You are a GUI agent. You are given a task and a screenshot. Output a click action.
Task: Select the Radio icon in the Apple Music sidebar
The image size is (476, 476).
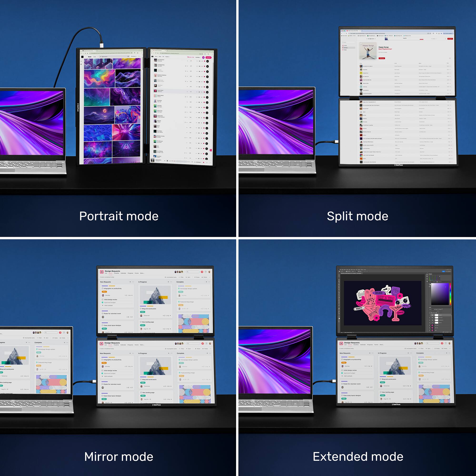point(343,50)
